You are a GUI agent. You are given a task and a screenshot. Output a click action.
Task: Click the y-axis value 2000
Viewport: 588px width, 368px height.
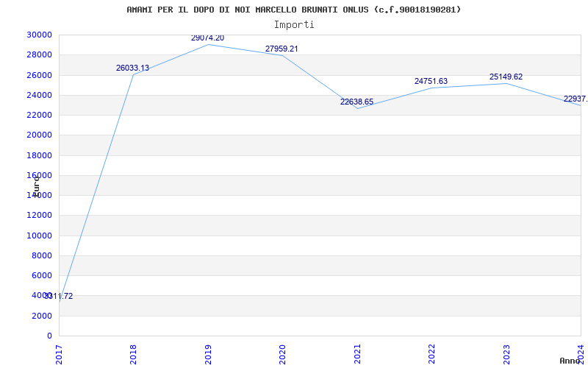(42, 316)
